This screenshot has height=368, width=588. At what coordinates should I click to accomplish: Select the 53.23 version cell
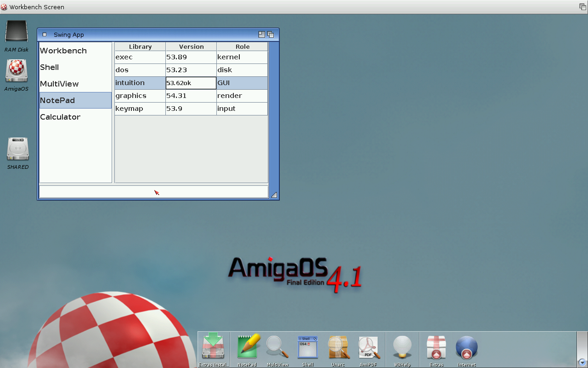click(x=191, y=70)
